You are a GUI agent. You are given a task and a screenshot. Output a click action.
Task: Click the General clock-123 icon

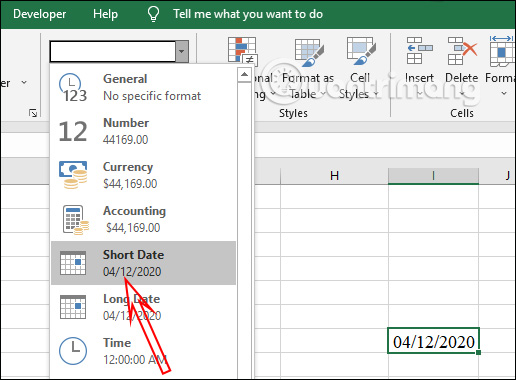[73, 87]
